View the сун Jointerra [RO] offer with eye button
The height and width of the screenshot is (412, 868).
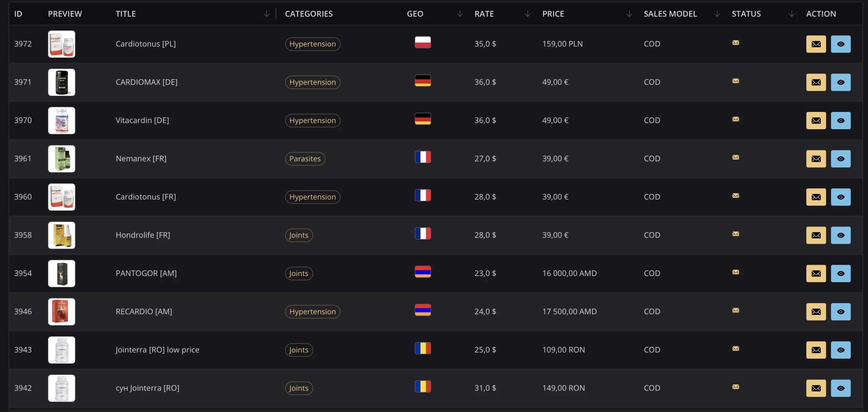click(841, 388)
